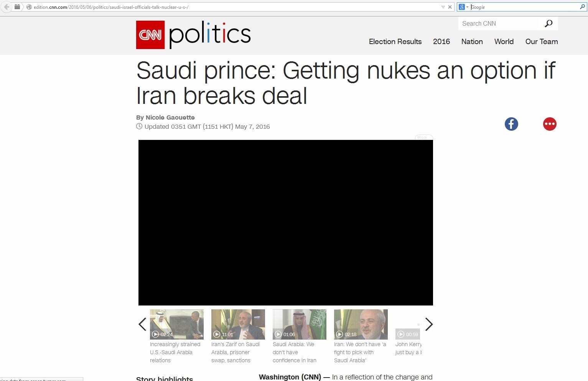Click the browser back arrow button

[7, 7]
